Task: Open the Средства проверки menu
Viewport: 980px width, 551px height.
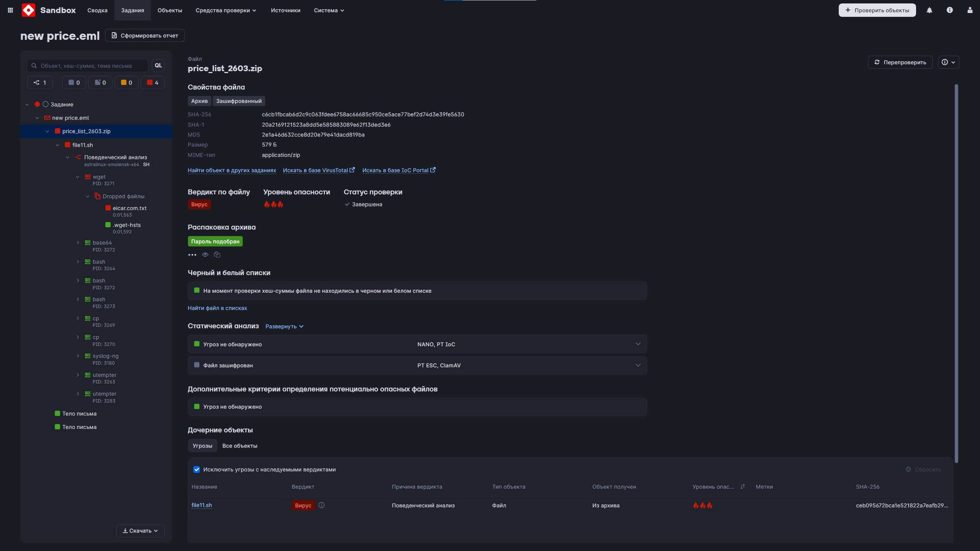Action: pyautogui.click(x=226, y=10)
